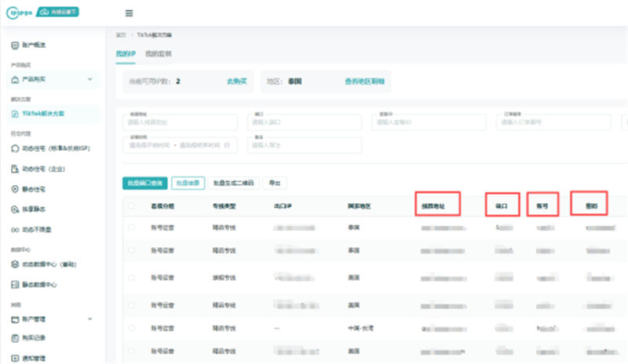Image resolution: width=628 pixels, height=364 pixels.
Task: Click the TikTok解决方案 sidebar icon
Action: coord(15,114)
